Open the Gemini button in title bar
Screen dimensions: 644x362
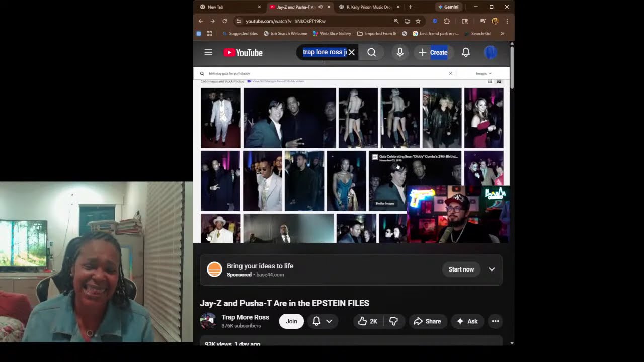pos(448,7)
